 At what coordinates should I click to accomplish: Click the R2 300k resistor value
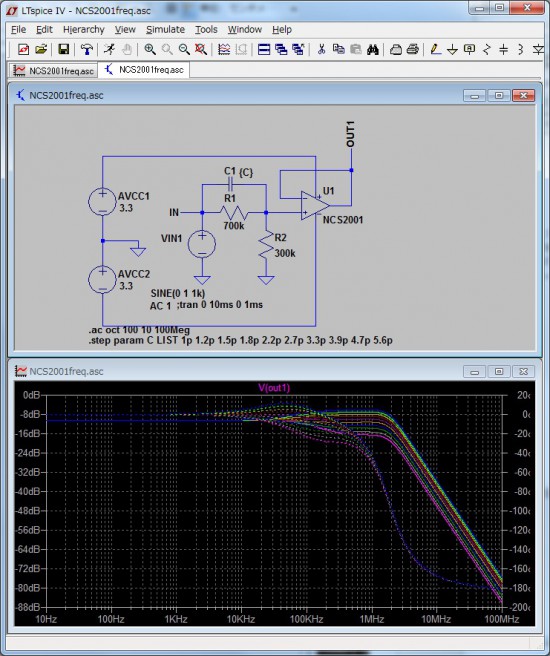tap(285, 253)
